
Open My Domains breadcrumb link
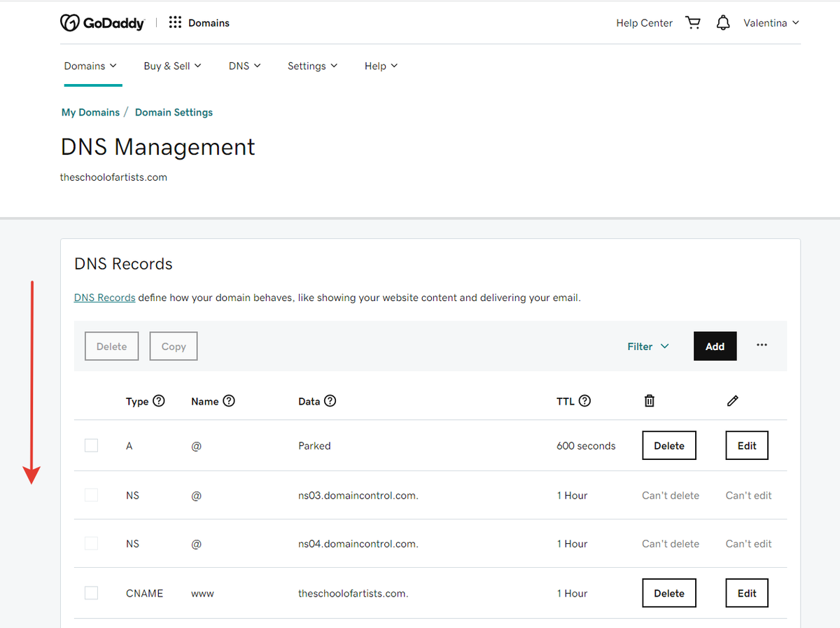[x=90, y=112]
